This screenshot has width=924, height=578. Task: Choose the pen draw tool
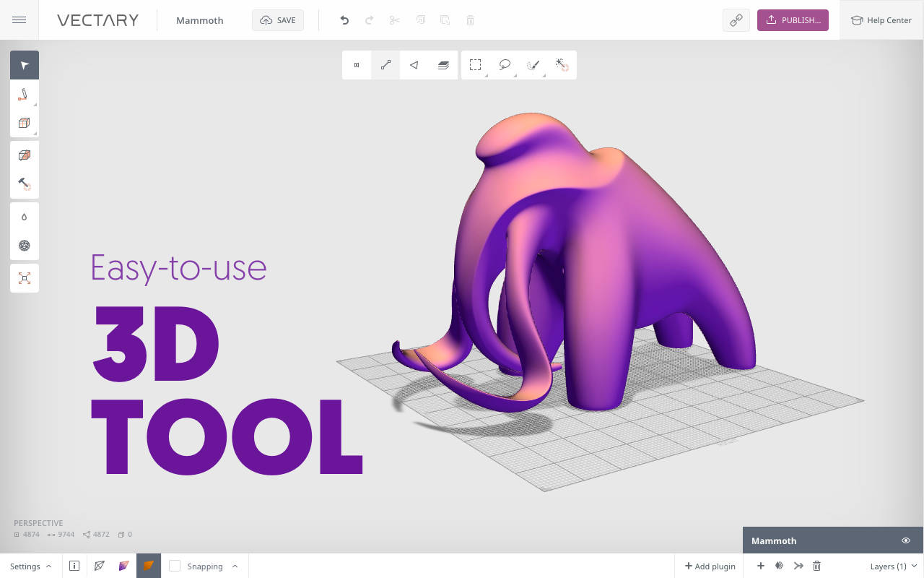(25, 95)
